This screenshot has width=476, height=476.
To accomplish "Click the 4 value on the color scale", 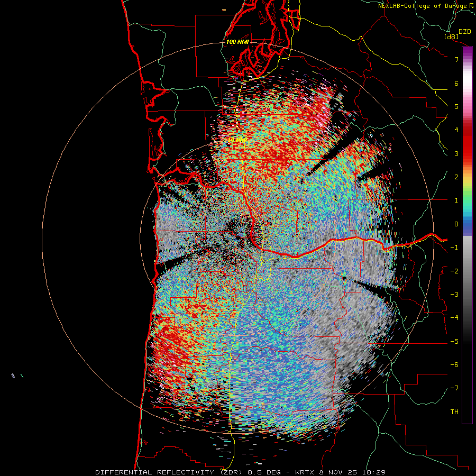I will [x=456, y=130].
